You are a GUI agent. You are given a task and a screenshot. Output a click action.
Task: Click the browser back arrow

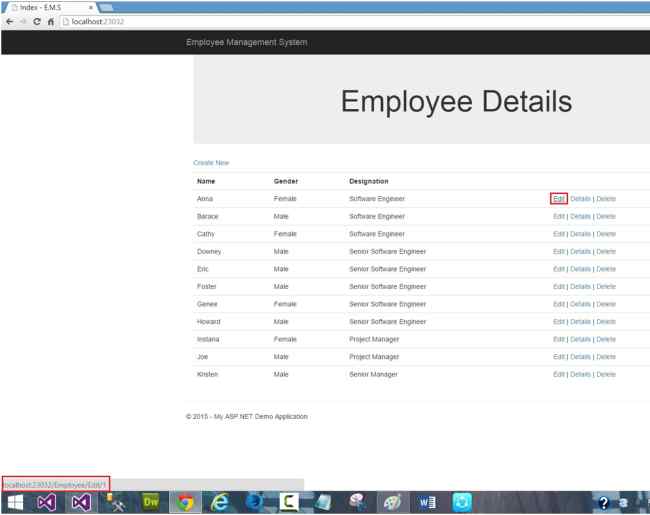[x=10, y=22]
